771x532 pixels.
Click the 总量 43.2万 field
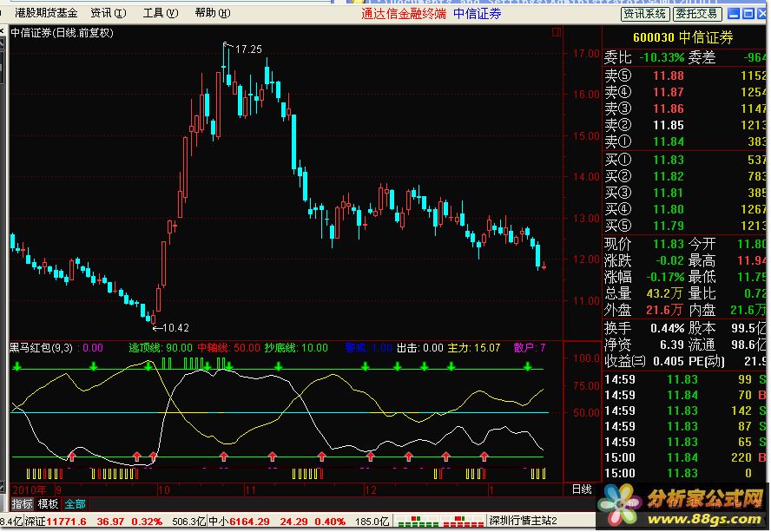coord(643,293)
